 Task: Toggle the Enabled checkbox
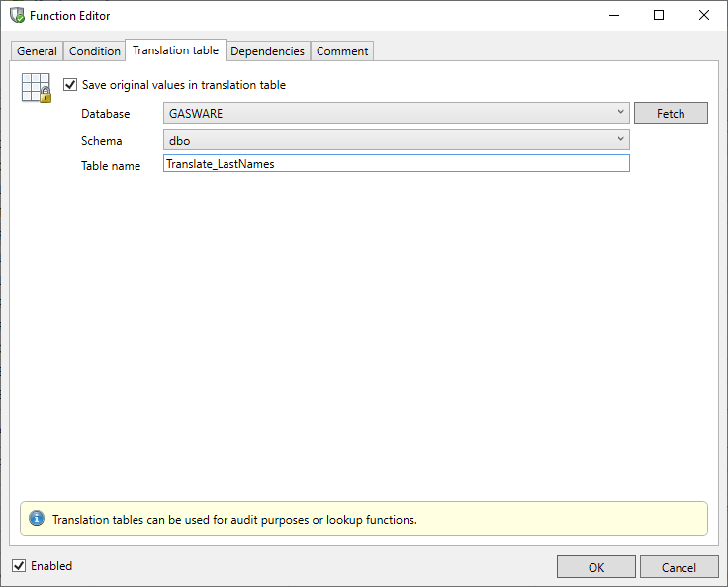(19, 566)
